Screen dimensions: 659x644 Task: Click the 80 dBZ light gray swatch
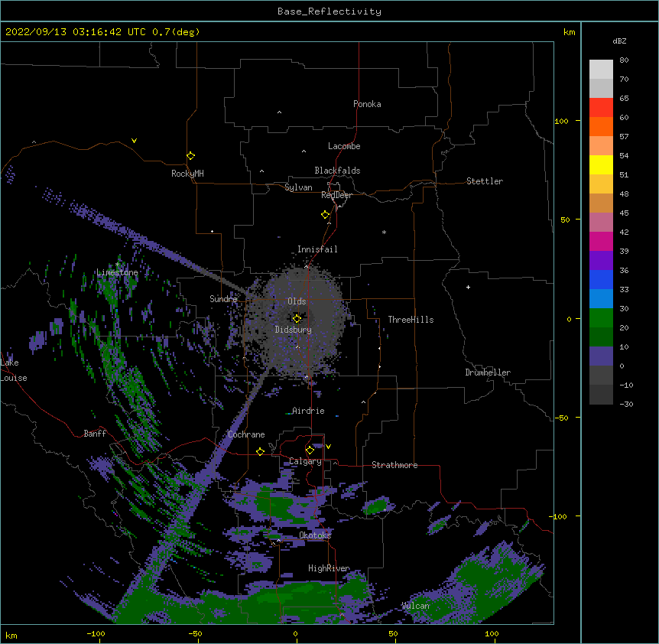[x=601, y=70]
